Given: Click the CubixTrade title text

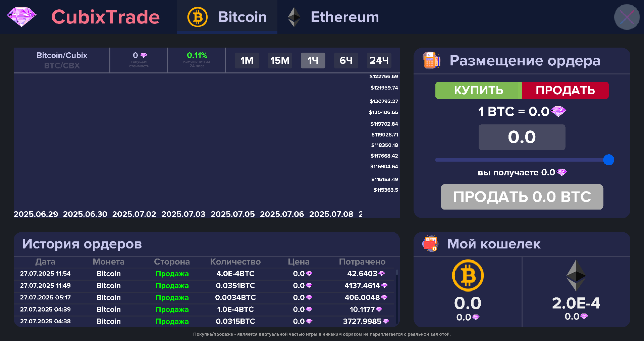Looking at the screenshot, I should pyautogui.click(x=105, y=17).
